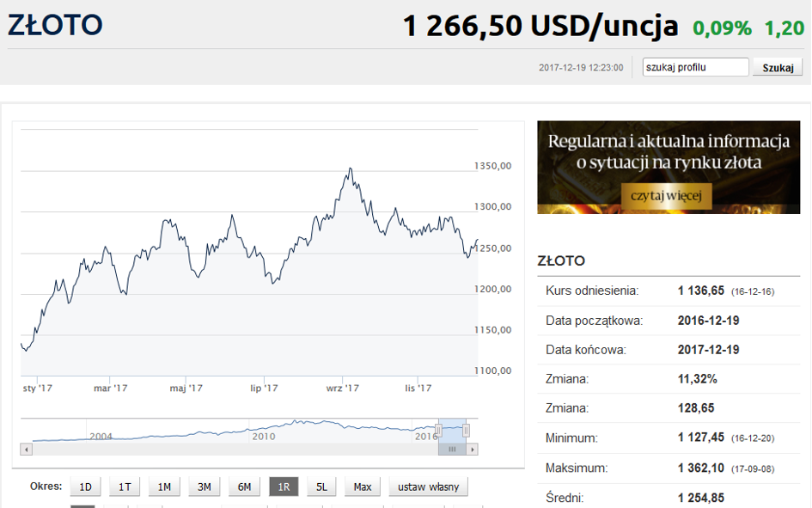Focus the 'szukaj profilu' search field

click(695, 67)
